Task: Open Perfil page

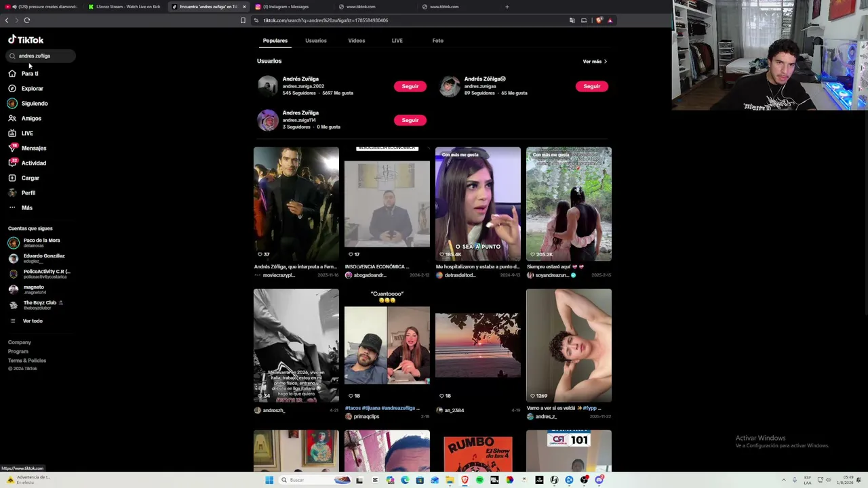Action: click(x=28, y=192)
